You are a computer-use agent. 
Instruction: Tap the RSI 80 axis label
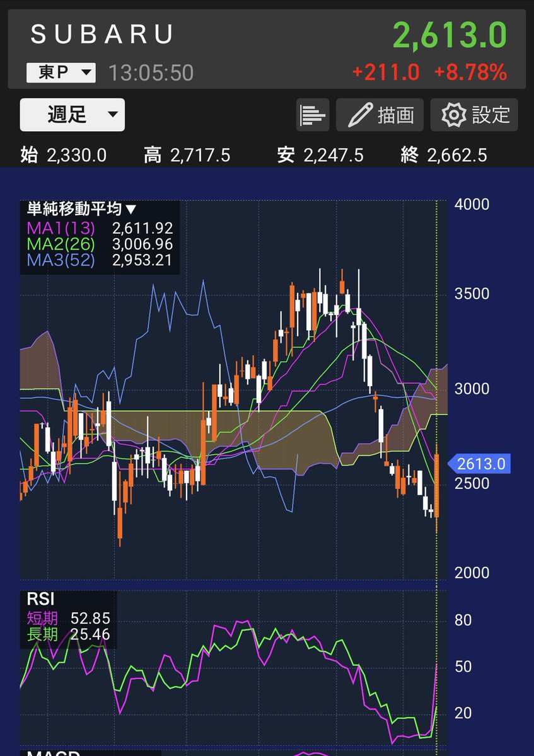(x=463, y=621)
